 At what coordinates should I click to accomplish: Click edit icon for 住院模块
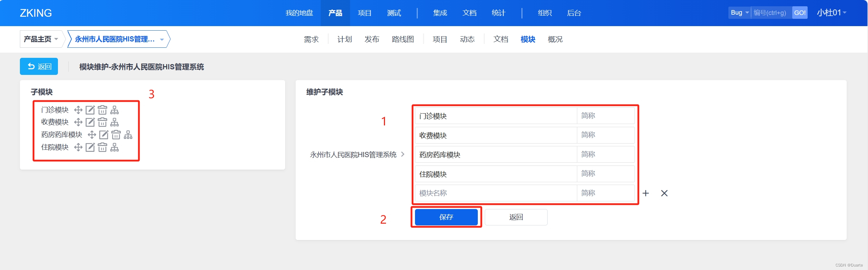[x=90, y=147]
